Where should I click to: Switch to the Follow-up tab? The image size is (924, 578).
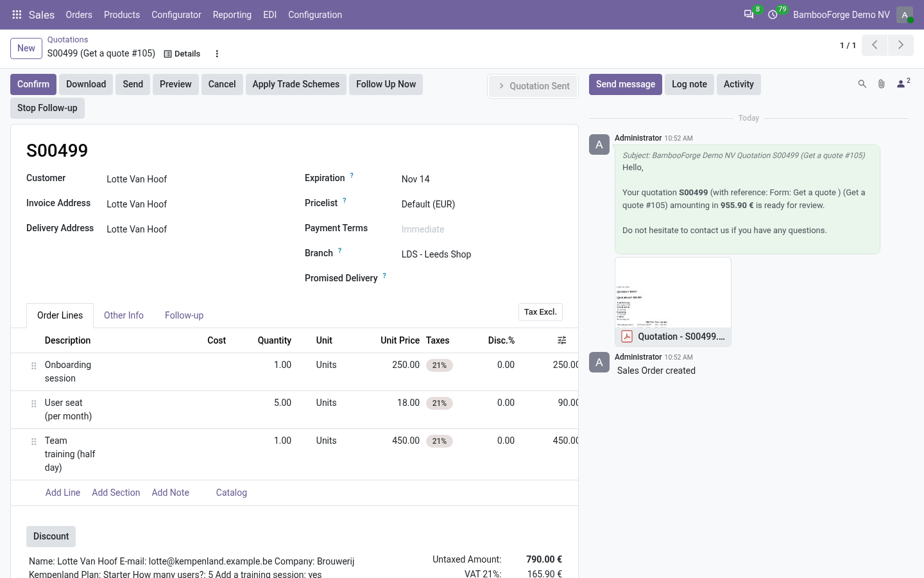[184, 315]
